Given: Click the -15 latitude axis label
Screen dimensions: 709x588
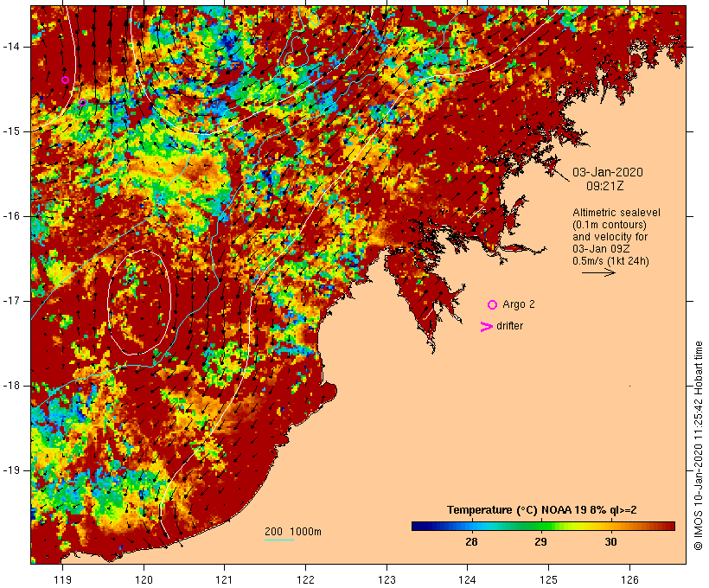Looking at the screenshot, I should click(x=10, y=131).
